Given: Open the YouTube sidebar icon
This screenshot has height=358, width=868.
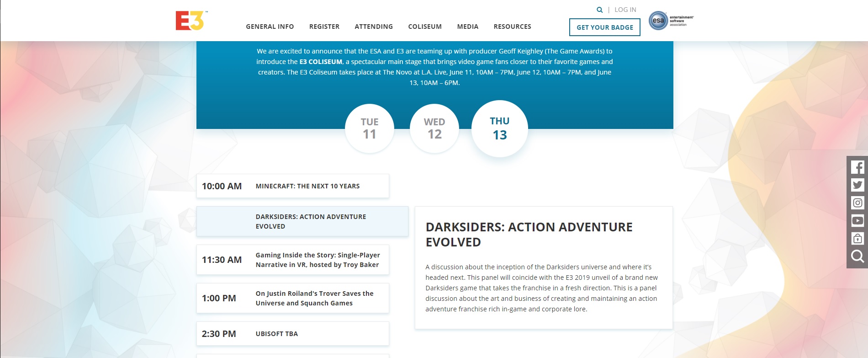Looking at the screenshot, I should (x=857, y=221).
